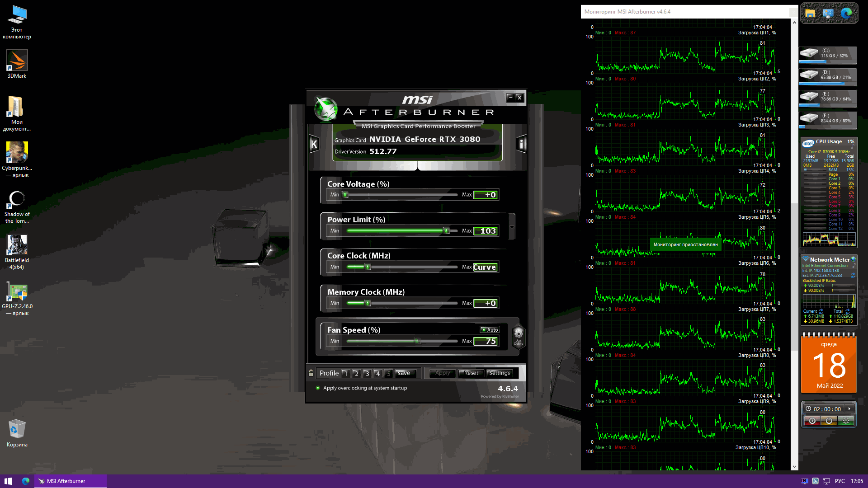The width and height of the screenshot is (868, 488).
Task: Open File Explorer from launcher gadget
Action: (810, 14)
